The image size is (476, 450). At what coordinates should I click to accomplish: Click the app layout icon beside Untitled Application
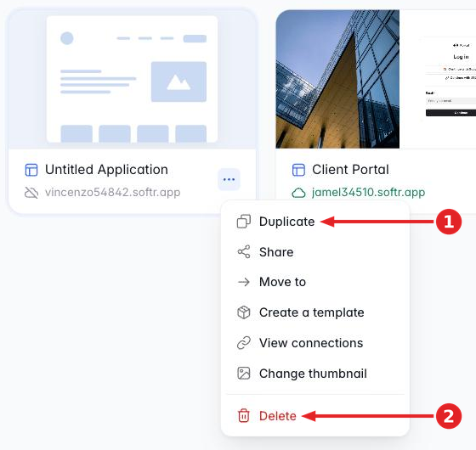(x=31, y=170)
